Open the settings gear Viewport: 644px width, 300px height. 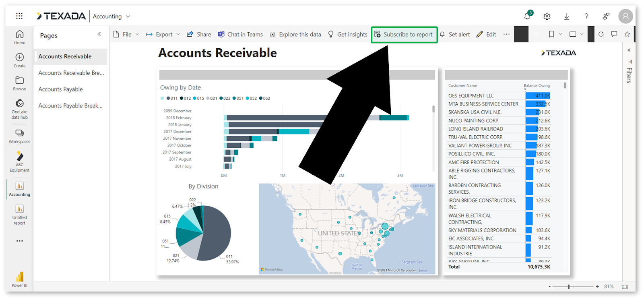pyautogui.click(x=547, y=16)
